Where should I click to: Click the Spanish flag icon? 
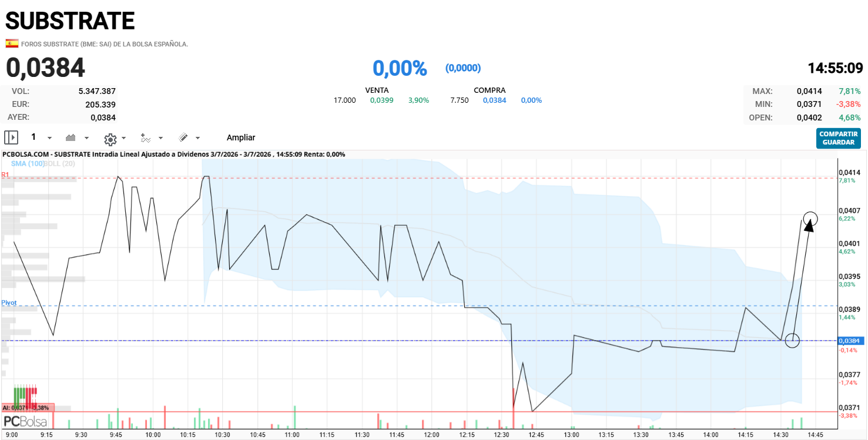pos(12,43)
